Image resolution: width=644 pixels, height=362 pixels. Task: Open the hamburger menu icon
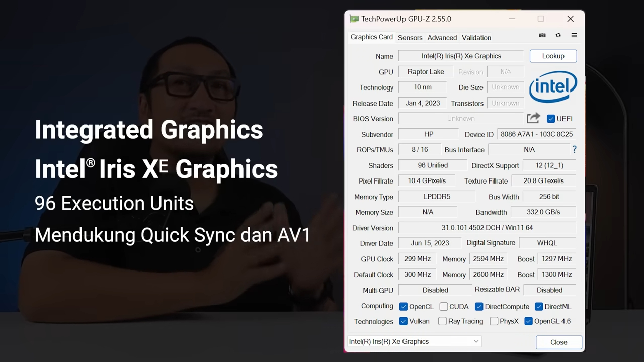(574, 35)
